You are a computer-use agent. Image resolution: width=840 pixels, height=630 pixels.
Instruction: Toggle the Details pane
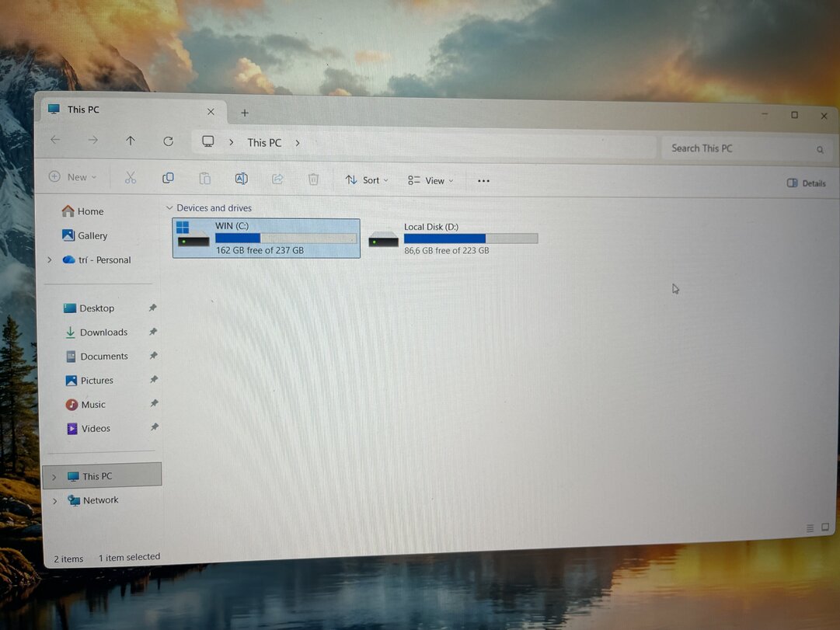(807, 183)
